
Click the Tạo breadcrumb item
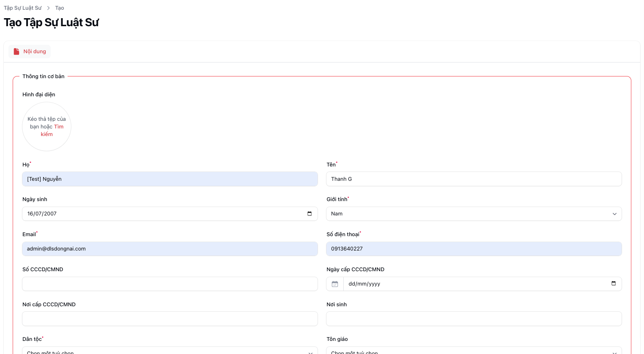click(x=59, y=8)
